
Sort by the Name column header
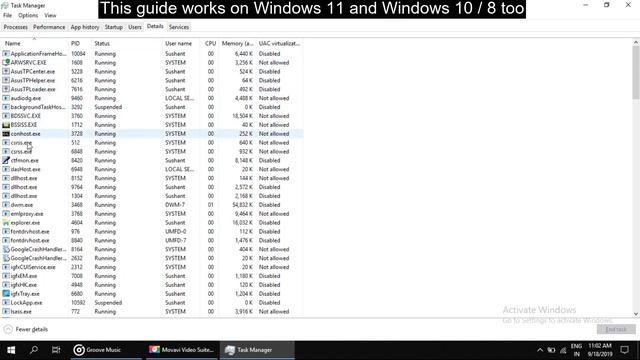(34, 43)
